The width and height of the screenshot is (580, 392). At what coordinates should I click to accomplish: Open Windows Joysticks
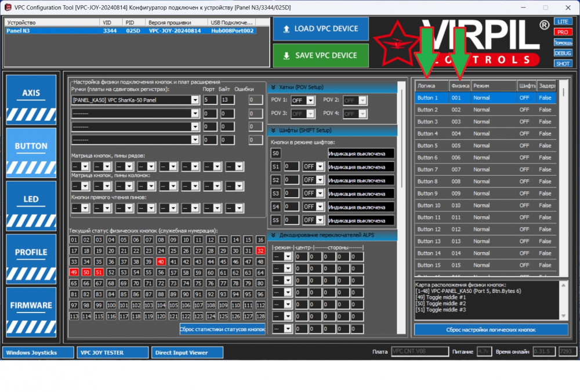point(38,353)
